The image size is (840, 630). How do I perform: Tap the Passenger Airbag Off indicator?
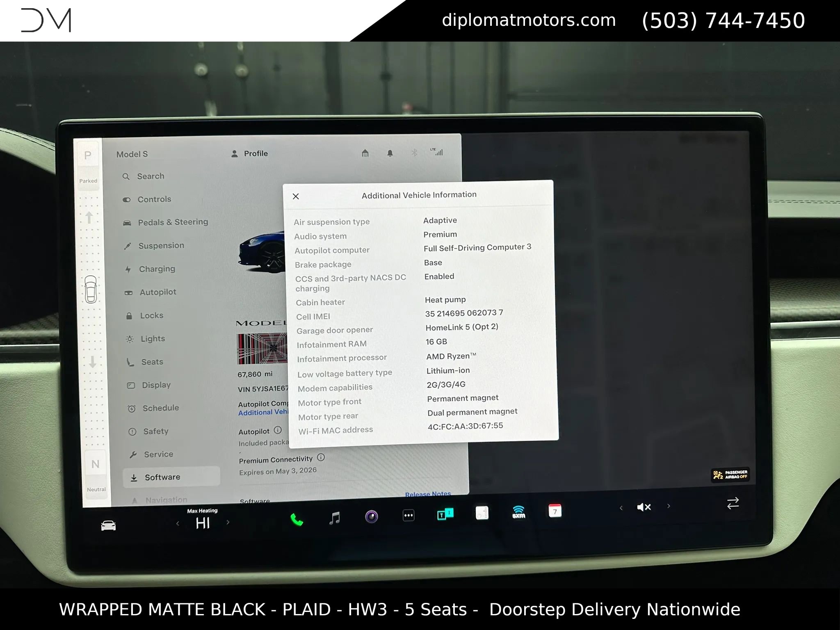(x=730, y=475)
